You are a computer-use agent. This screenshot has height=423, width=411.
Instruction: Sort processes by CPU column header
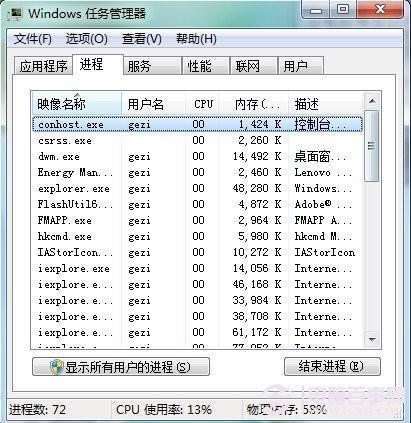[x=202, y=104]
